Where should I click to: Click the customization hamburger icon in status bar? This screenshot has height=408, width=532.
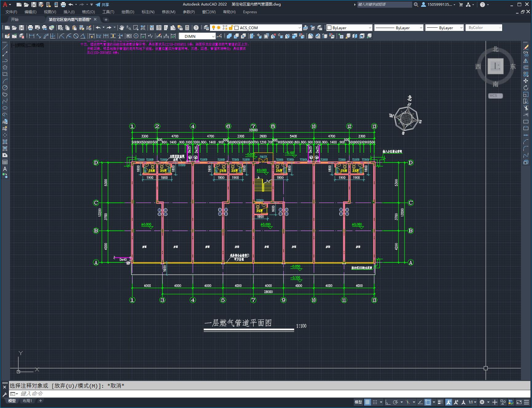click(527, 402)
